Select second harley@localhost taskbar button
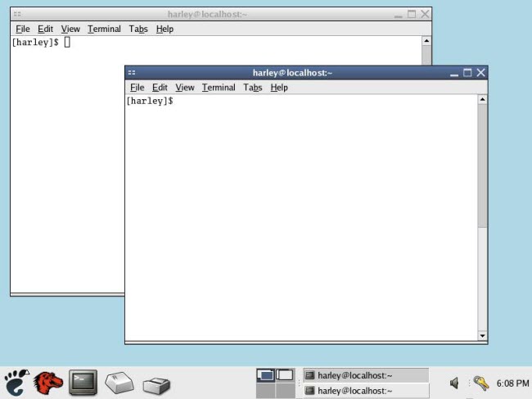 366,391
